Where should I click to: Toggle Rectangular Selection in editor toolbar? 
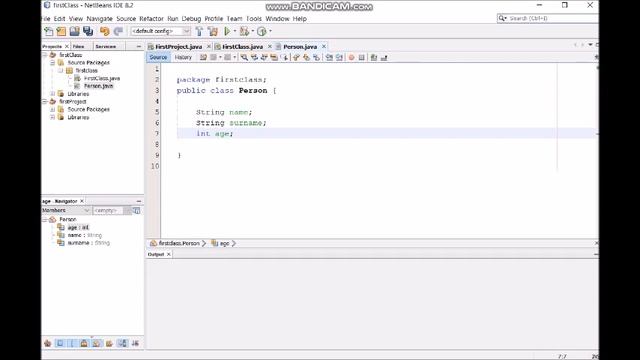[x=285, y=58]
